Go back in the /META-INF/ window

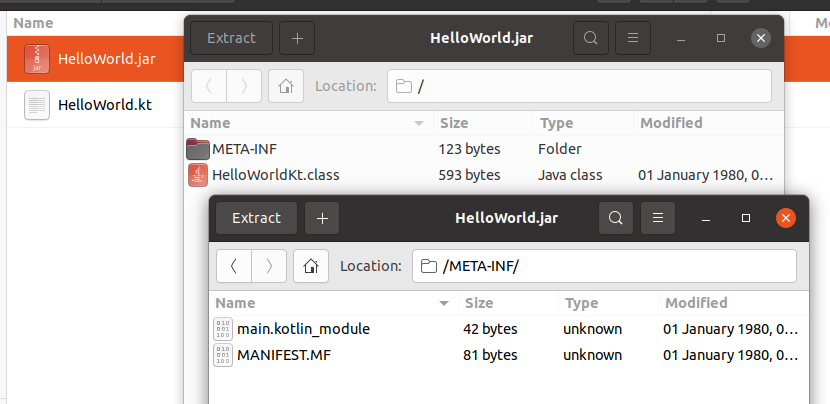(234, 266)
